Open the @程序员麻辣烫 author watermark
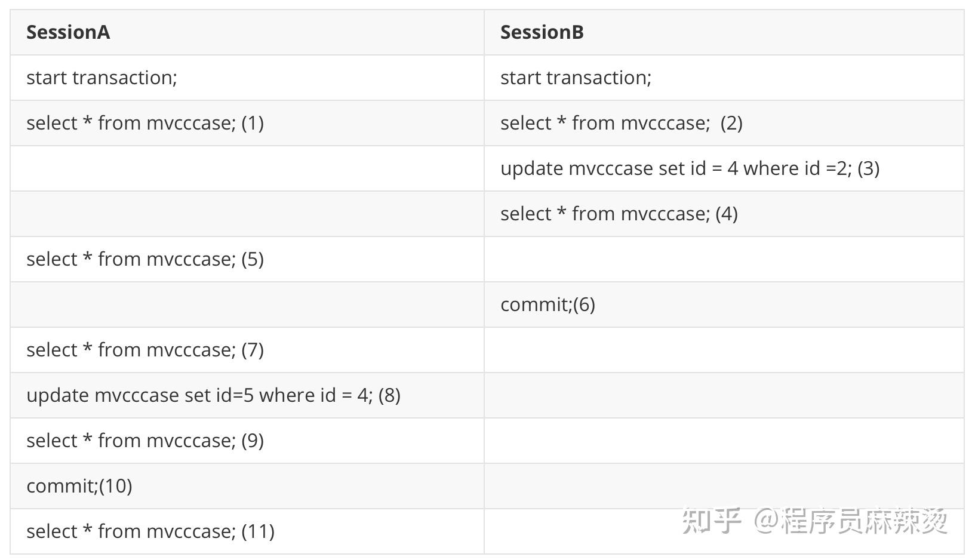Viewport: 972px width, 560px height. point(850,521)
